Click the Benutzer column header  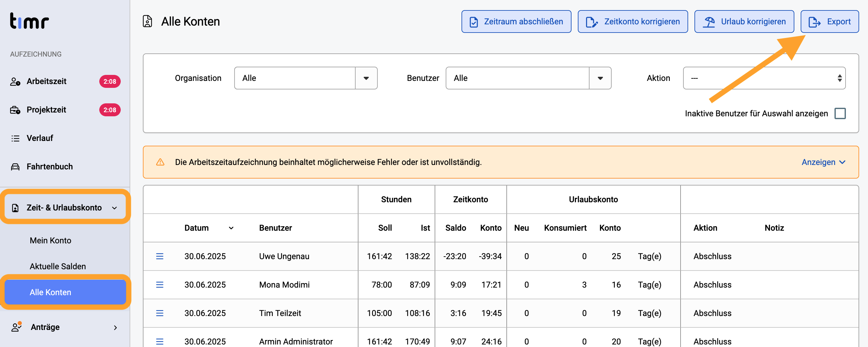[275, 228]
